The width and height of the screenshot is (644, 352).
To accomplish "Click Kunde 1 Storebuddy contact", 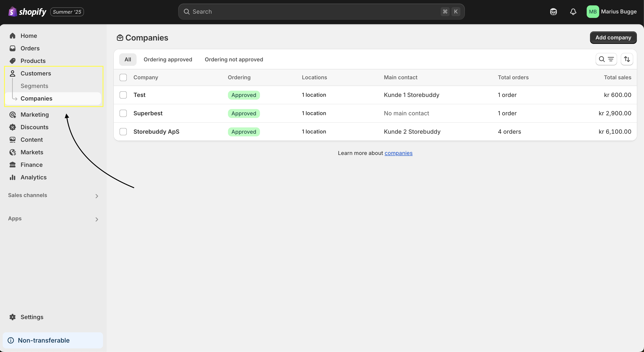I will (x=411, y=95).
